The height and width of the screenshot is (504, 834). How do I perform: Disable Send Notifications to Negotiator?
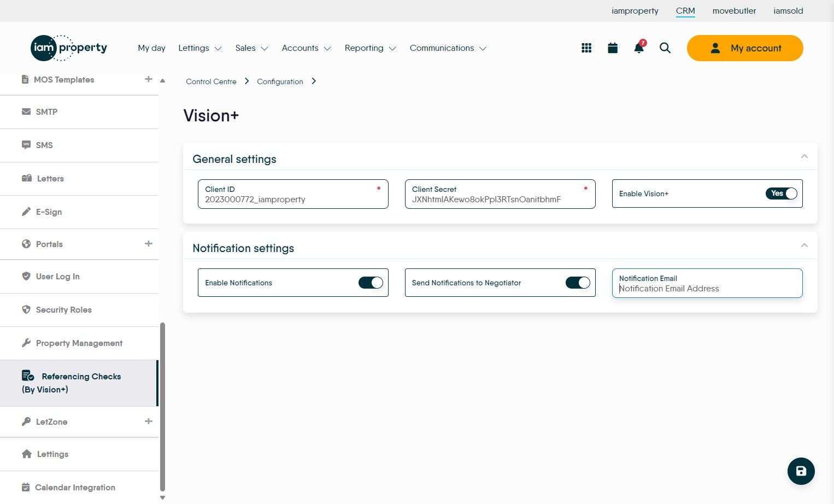coord(578,283)
